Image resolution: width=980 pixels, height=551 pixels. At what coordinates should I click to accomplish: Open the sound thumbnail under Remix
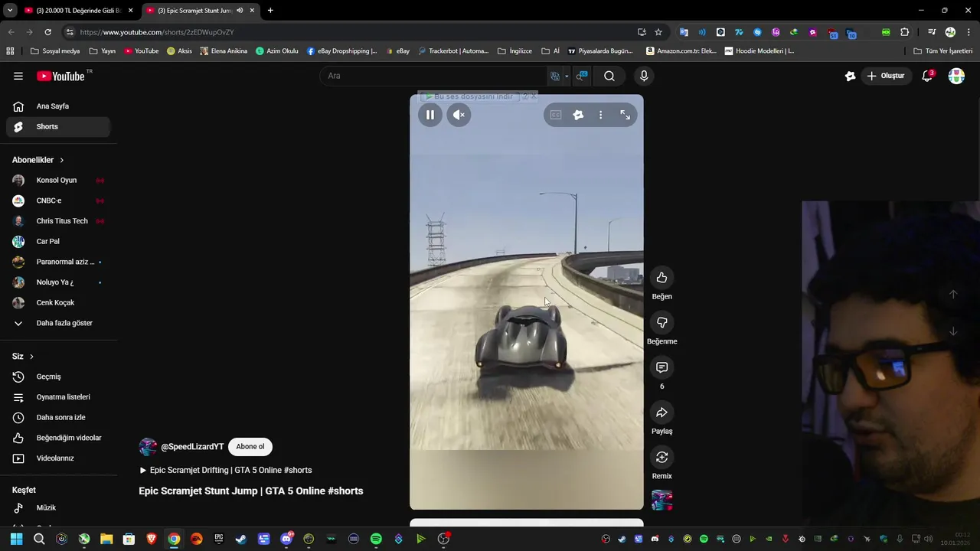coord(661,500)
